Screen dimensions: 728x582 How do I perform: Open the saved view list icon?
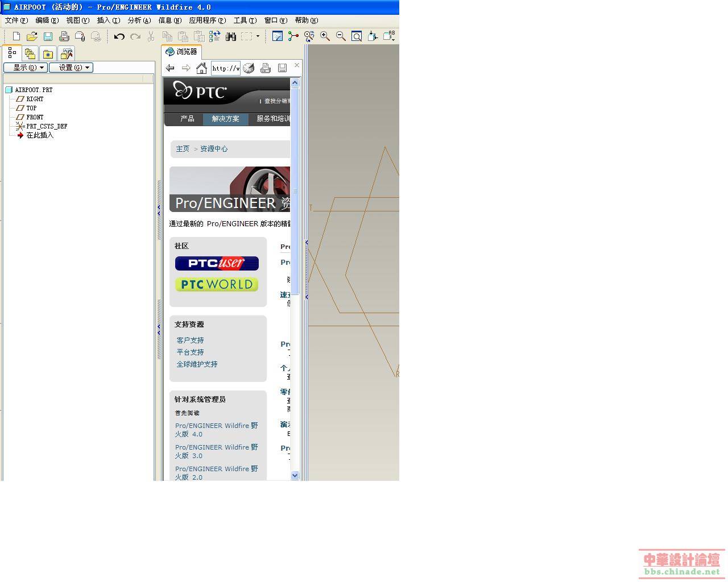pos(389,36)
